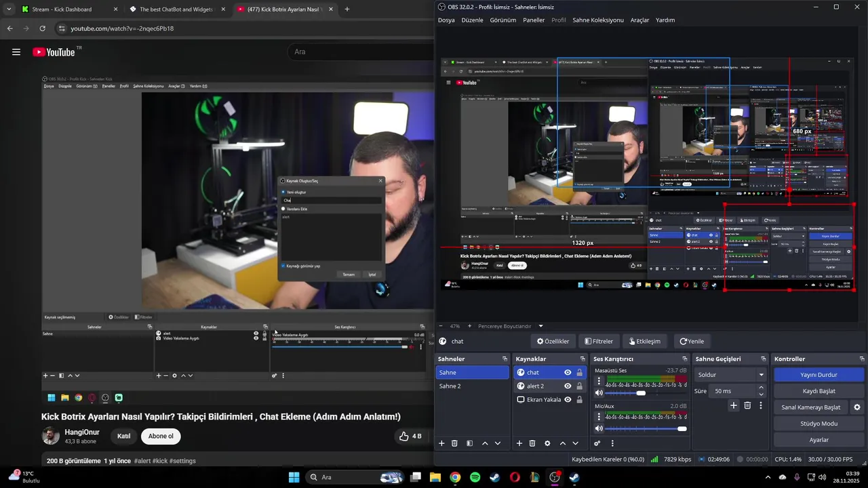Undock the Kaynaklar panel

point(582,359)
